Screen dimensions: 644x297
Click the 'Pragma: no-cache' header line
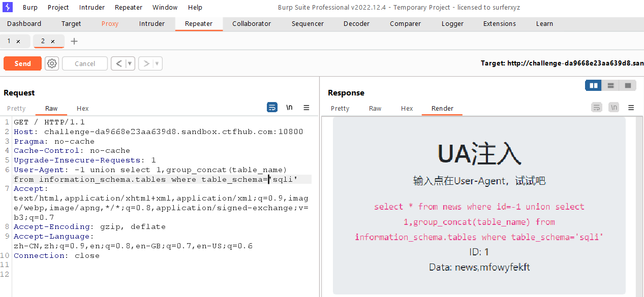coord(54,141)
